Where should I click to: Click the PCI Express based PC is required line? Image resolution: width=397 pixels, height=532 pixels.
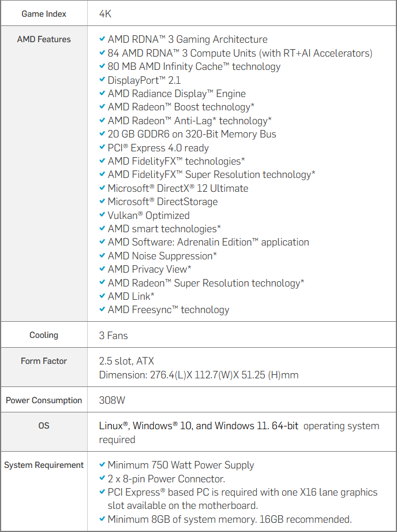pyautogui.click(x=242, y=498)
